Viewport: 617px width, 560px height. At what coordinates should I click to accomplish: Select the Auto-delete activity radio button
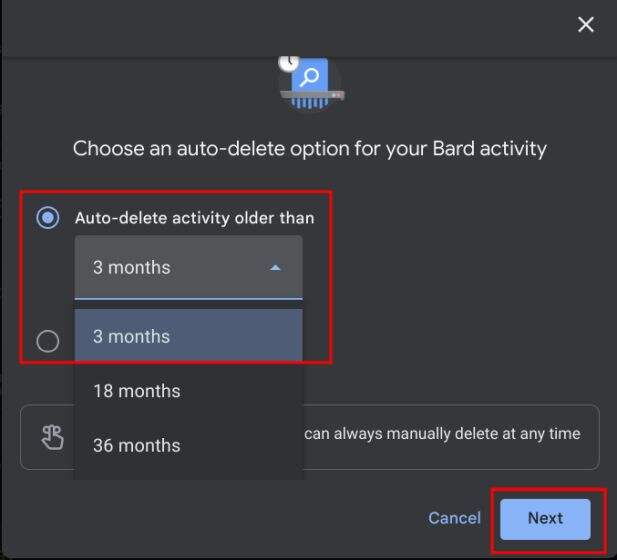pyautogui.click(x=47, y=217)
